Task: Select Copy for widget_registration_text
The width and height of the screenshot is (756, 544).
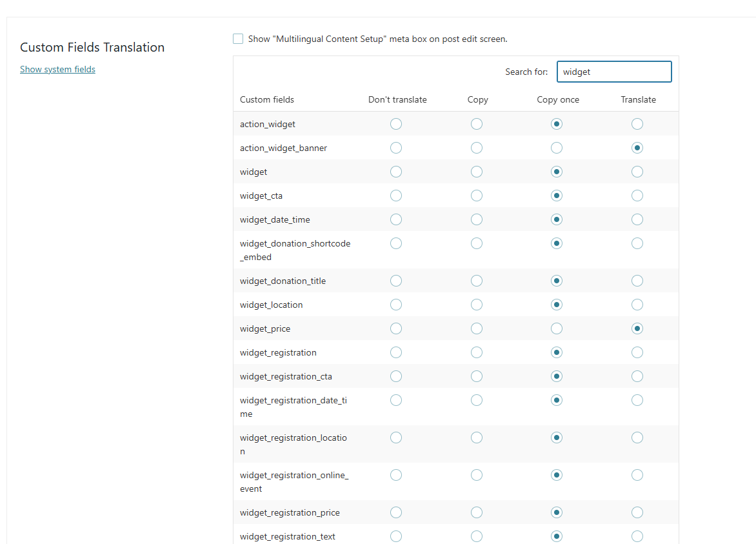Action: [477, 536]
